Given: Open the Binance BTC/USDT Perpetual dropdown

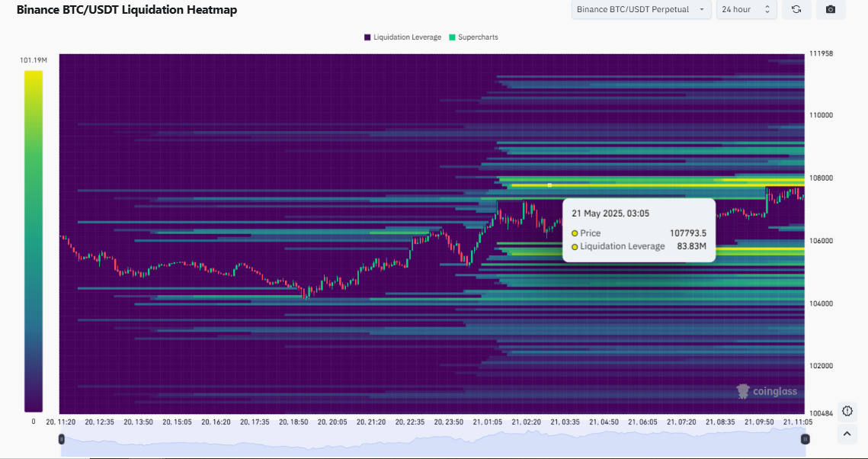Looking at the screenshot, I should pyautogui.click(x=641, y=9).
